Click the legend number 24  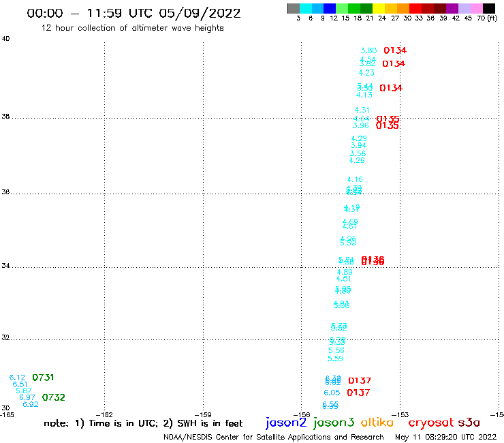[382, 18]
